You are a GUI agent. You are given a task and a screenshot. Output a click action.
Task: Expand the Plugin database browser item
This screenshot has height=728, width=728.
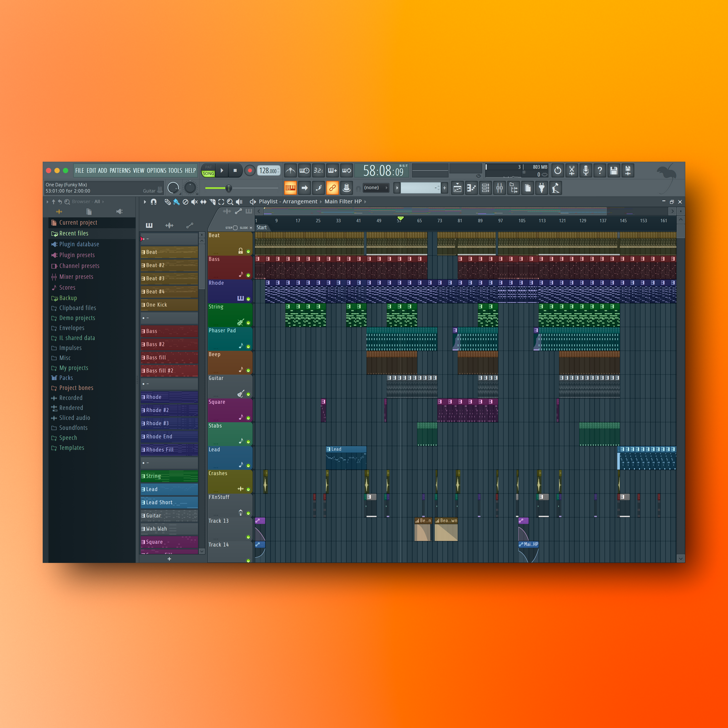point(79,244)
